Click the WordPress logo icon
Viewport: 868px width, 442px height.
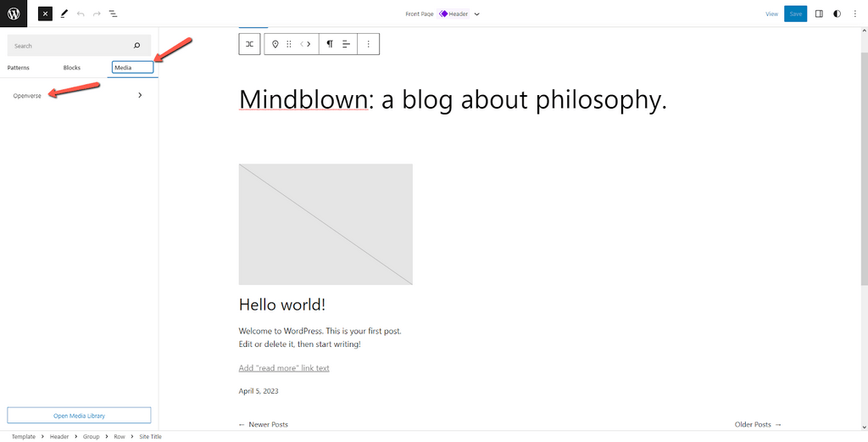click(x=14, y=14)
